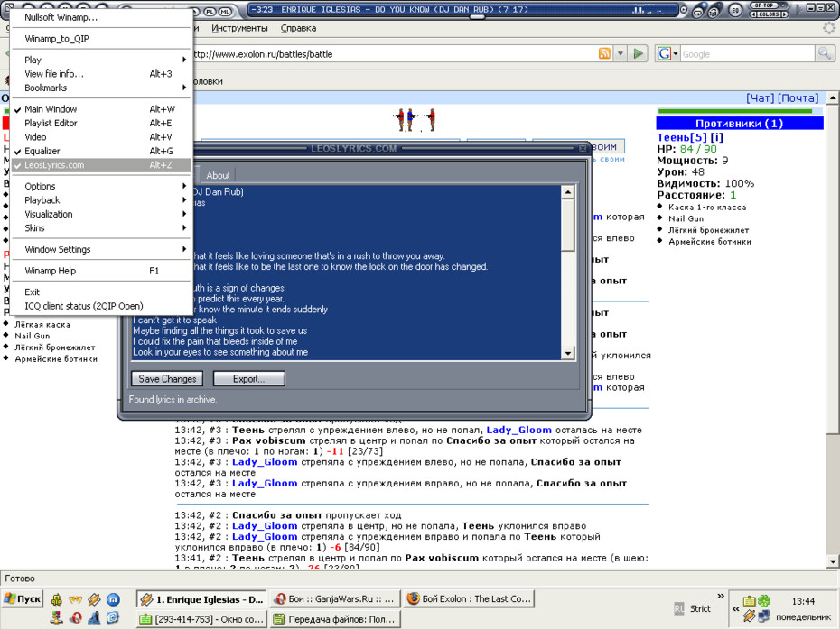Viewport: 840px width, 630px height.
Task: Select Nullsoft Winamp... menu entry
Action: 101,17
